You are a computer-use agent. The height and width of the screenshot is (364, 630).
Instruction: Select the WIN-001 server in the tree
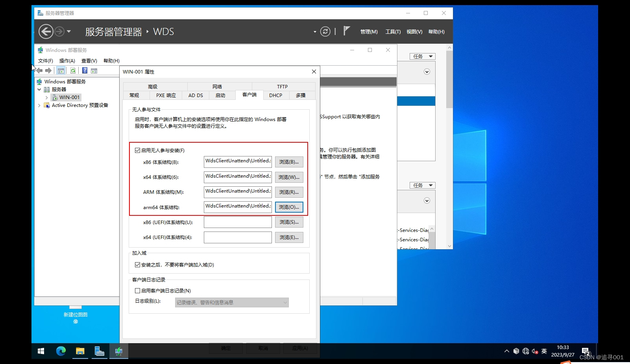click(x=69, y=97)
